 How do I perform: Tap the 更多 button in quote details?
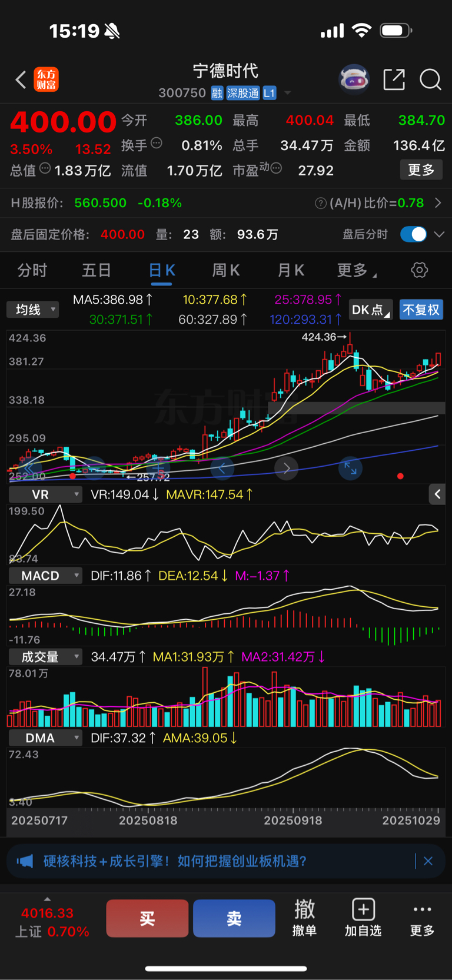[x=421, y=170]
